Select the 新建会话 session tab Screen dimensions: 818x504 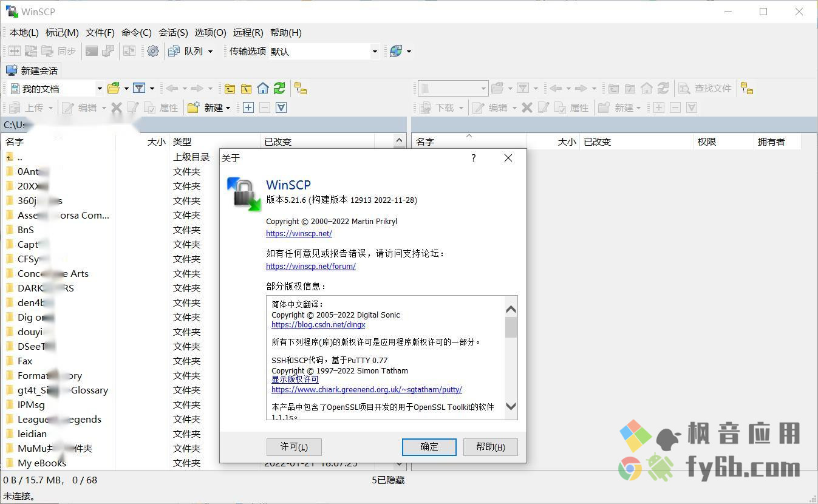click(32, 70)
